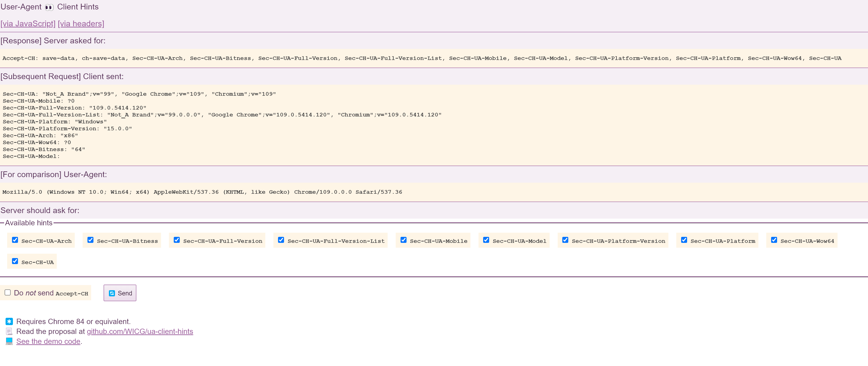Screen dimensions: 868x366
Task: Disable the Sec-CH-UA-Bitness checkbox
Action: click(x=90, y=240)
